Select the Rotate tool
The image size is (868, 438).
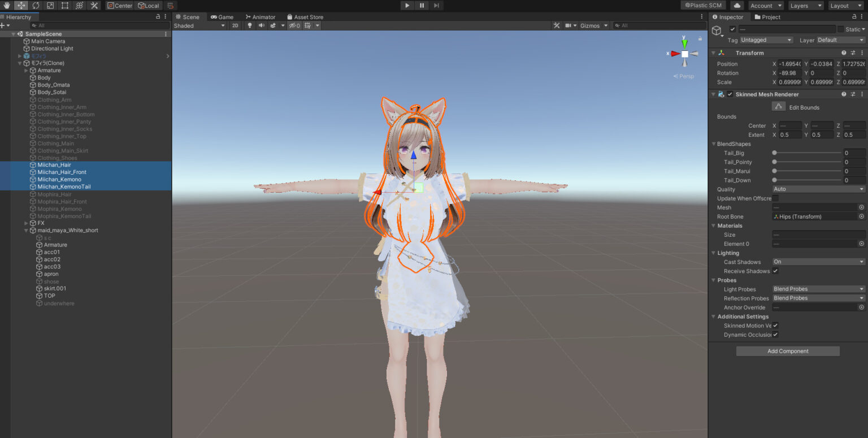click(x=35, y=5)
